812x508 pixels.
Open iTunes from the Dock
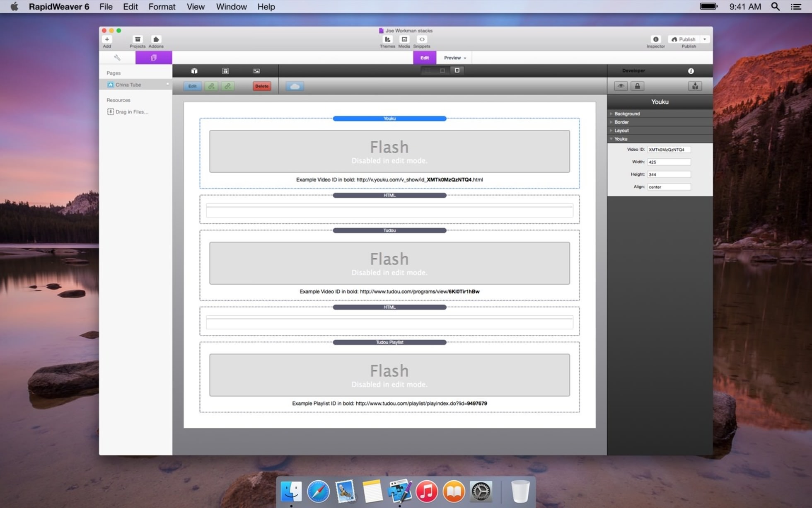pos(427,491)
